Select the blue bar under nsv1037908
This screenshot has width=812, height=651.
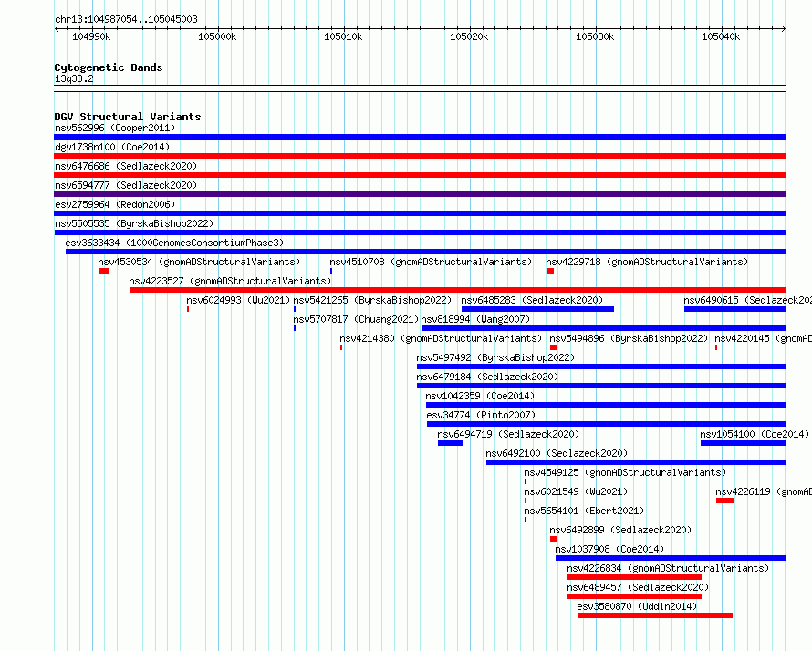pyautogui.click(x=671, y=558)
